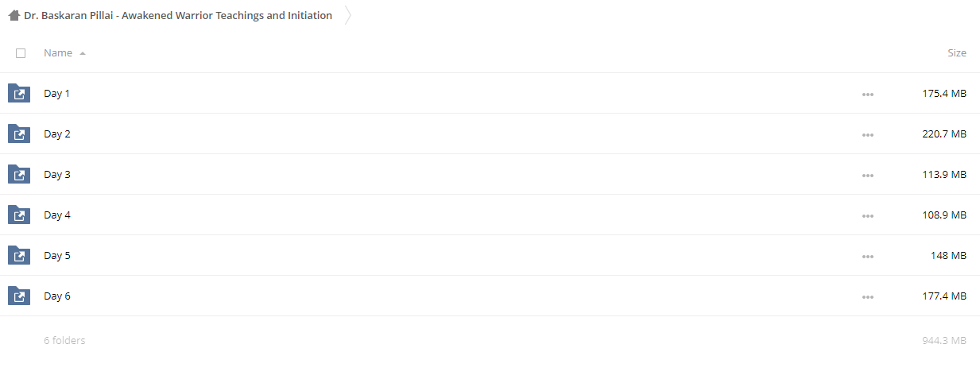Open the more options menu for Day 1

point(867,95)
